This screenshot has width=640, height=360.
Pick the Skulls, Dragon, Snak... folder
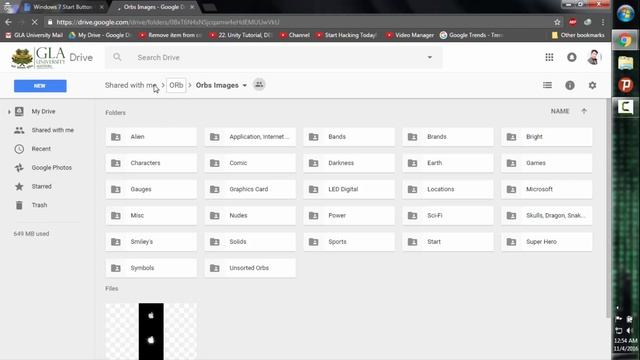pos(547,216)
